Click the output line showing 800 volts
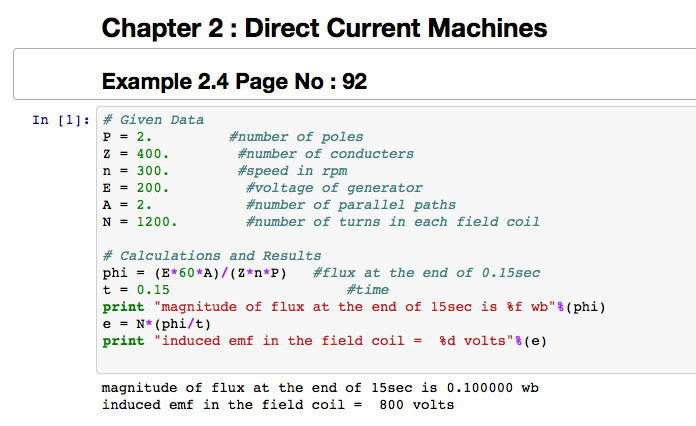This screenshot has width=696, height=426. pos(277,405)
